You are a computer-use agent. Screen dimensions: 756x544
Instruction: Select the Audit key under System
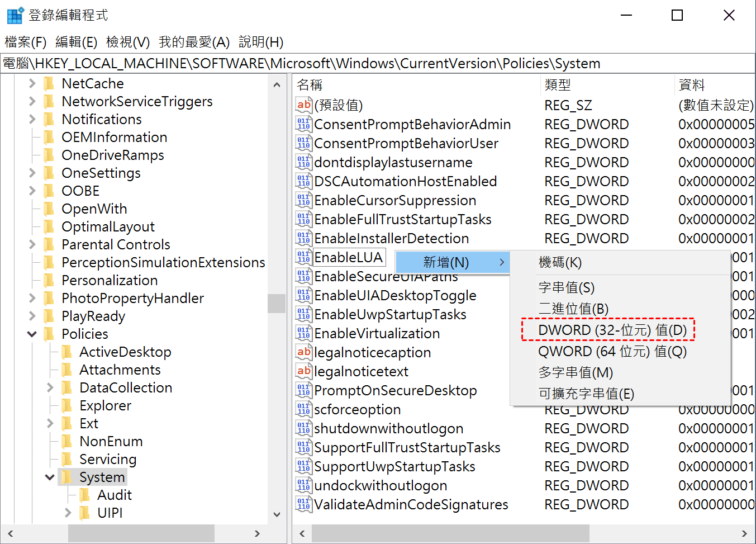[x=115, y=495]
